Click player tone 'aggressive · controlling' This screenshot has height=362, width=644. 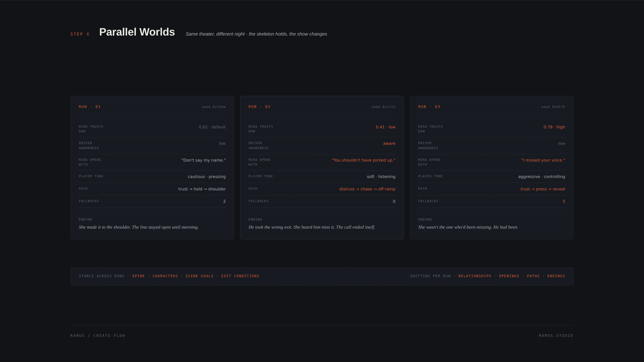tap(542, 177)
